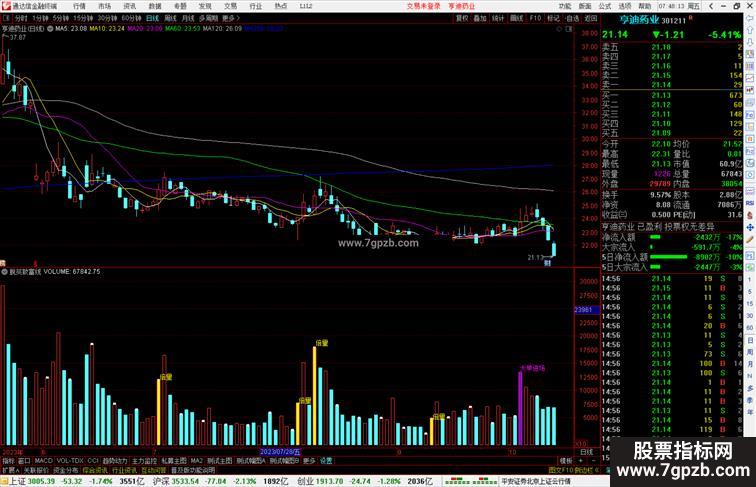Click the small icon left of 分时 tab

tap(6, 18)
